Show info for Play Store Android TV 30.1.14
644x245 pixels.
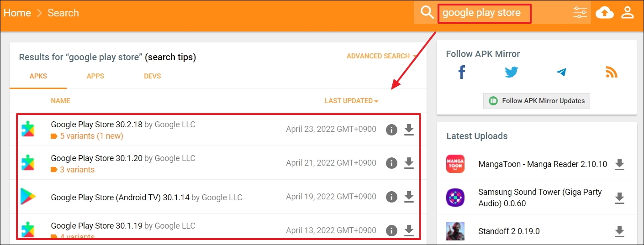[x=391, y=197]
